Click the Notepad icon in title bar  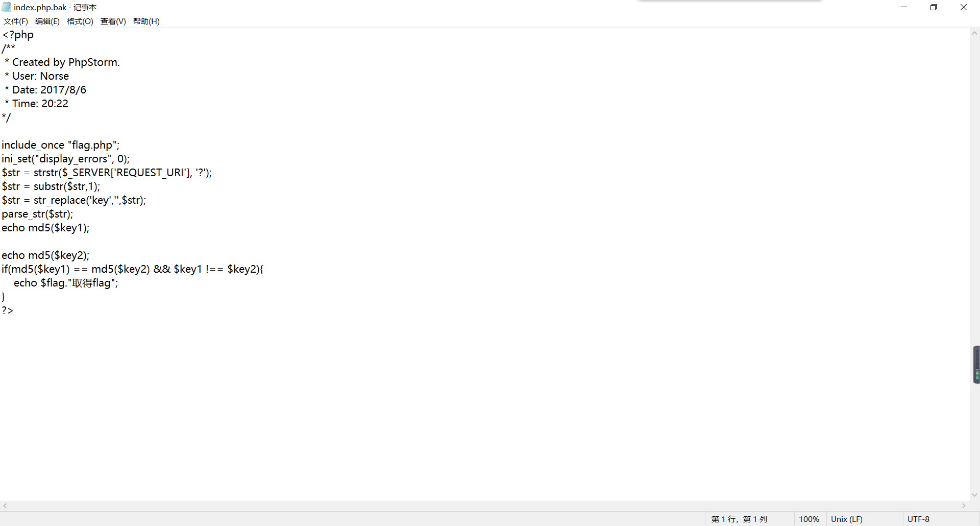click(x=7, y=7)
